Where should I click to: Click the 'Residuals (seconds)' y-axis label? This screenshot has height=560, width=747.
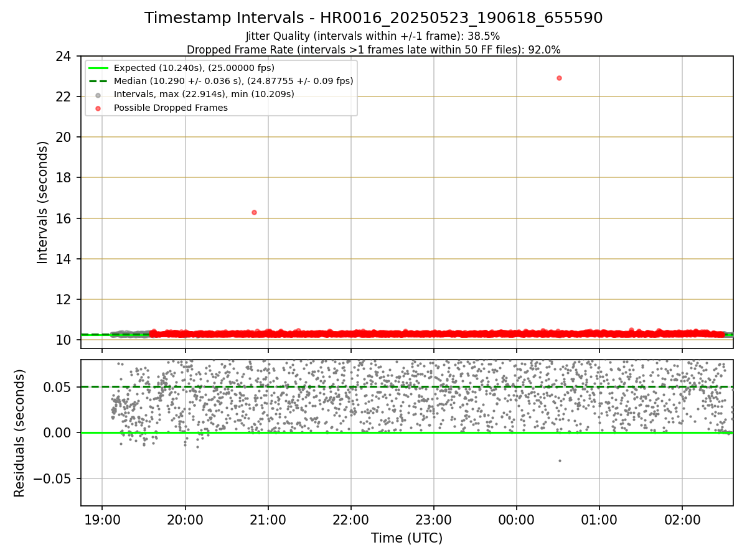[x=20, y=433]
